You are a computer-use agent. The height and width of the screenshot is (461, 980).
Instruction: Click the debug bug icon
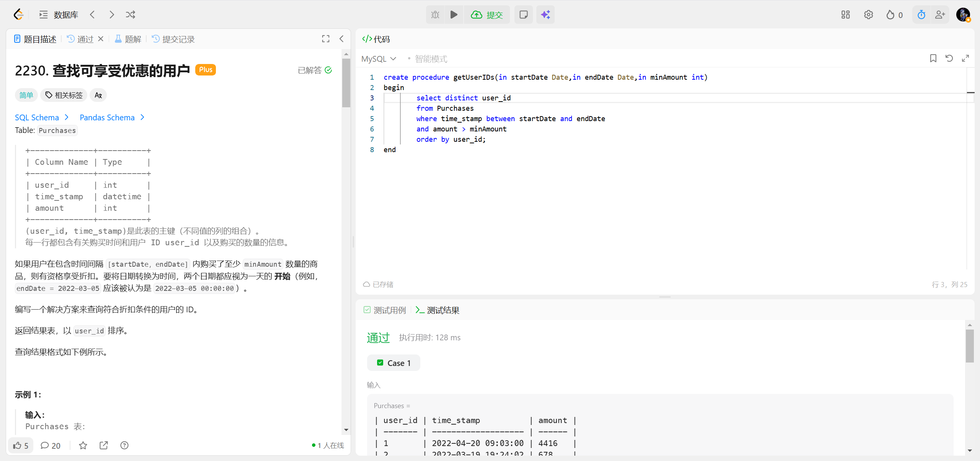tap(435, 15)
